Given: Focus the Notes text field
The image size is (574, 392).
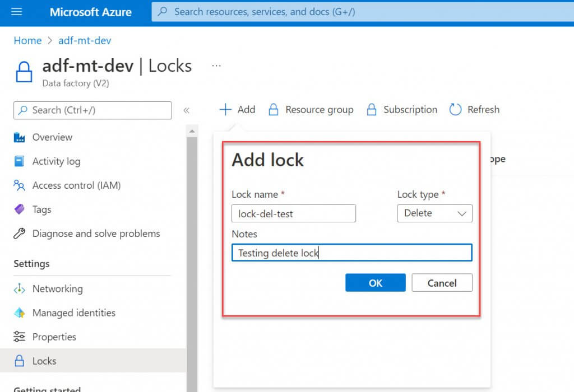Looking at the screenshot, I should (x=351, y=253).
